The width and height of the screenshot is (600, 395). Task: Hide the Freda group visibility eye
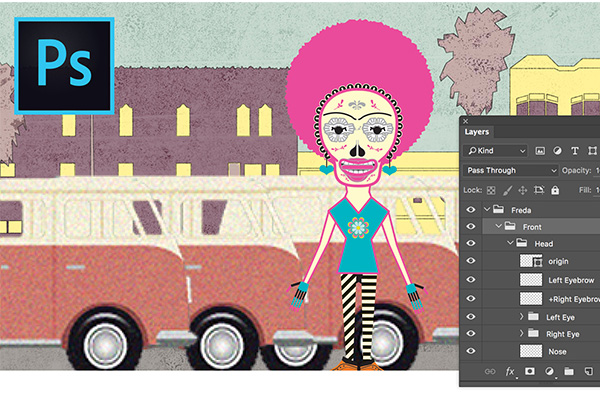(x=471, y=210)
